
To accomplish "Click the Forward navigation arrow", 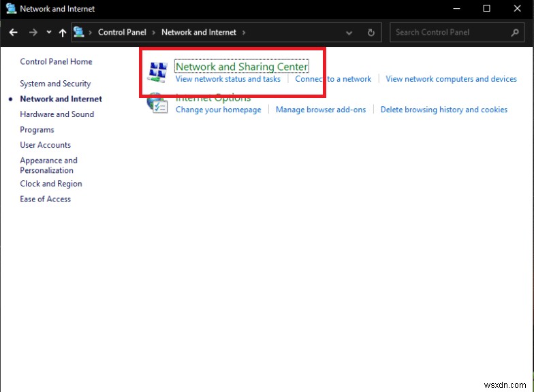I will click(33, 33).
